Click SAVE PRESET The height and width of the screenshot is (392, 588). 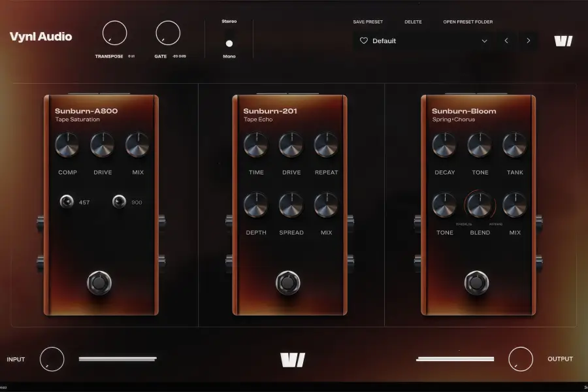[x=368, y=22]
